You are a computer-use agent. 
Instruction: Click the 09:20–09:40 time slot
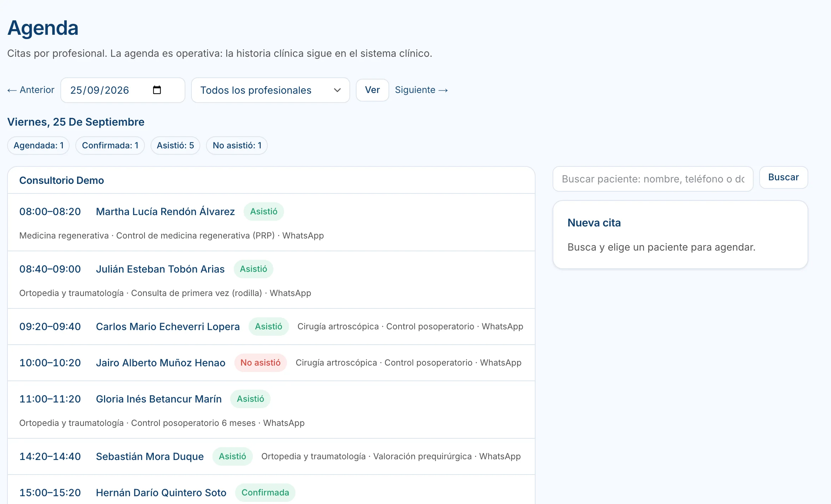pyautogui.click(x=50, y=327)
